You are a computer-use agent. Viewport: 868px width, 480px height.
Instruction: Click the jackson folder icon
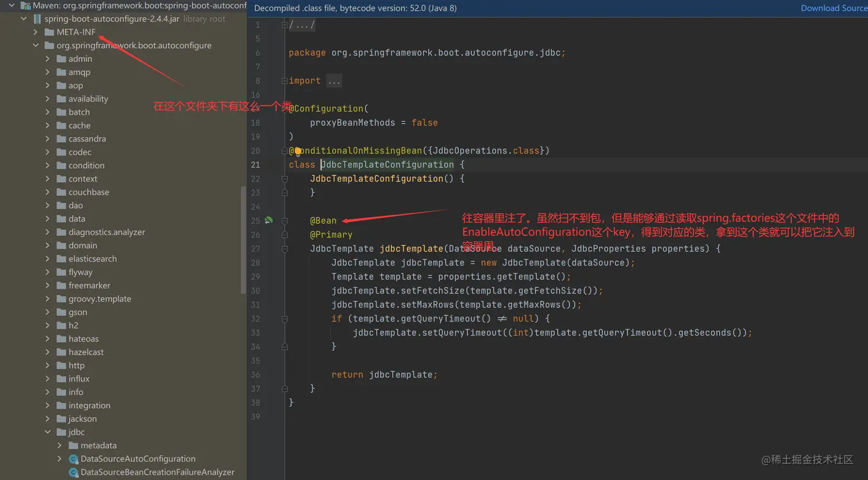pyautogui.click(x=61, y=419)
